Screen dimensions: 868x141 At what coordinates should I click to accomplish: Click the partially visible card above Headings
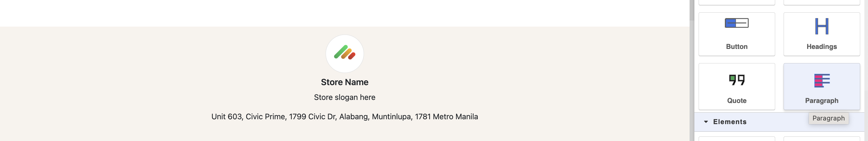point(822,2)
